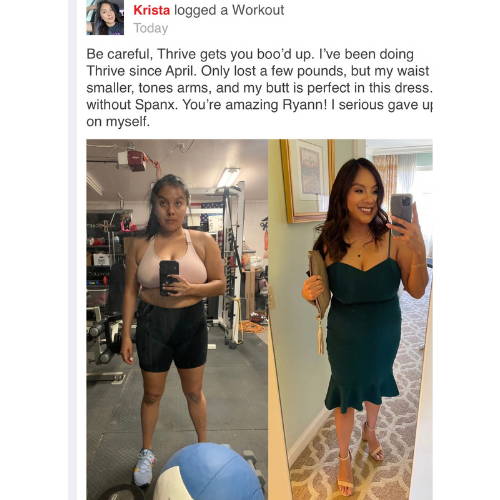Click 'on myself.' at the post's end
500x500 pixels.
(118, 122)
